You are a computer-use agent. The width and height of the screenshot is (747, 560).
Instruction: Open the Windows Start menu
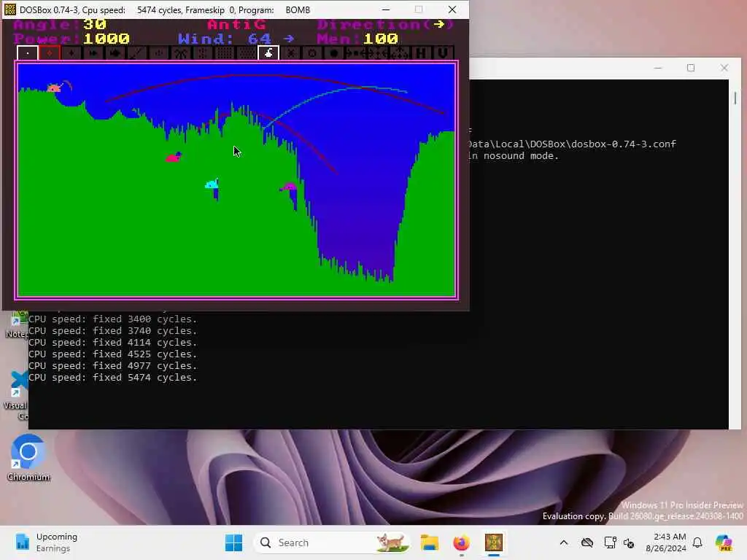(x=233, y=542)
